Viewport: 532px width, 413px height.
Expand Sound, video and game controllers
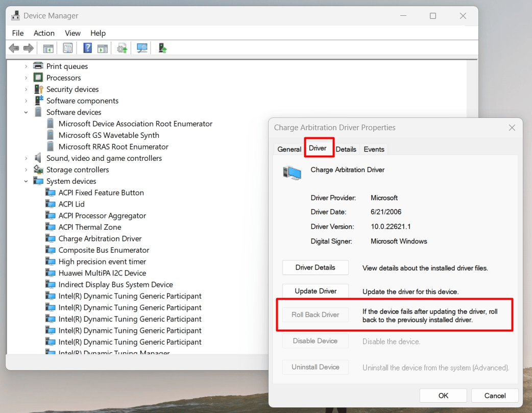pos(26,158)
